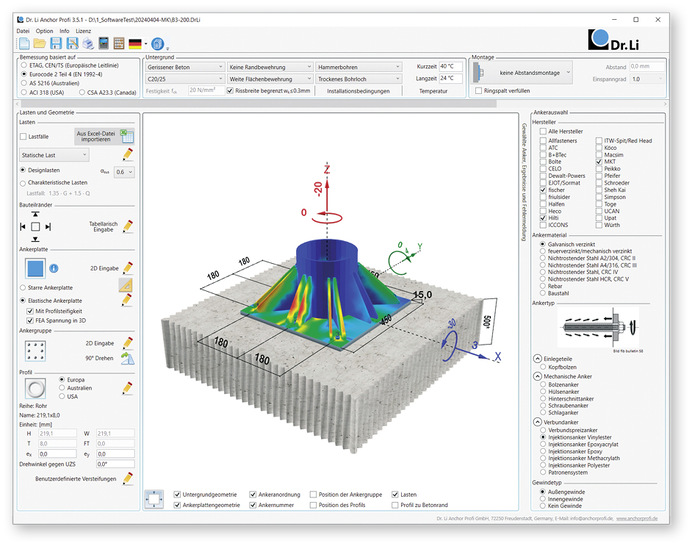
Task: Click the blue info icon in Ankerplatte
Action: pos(53,268)
